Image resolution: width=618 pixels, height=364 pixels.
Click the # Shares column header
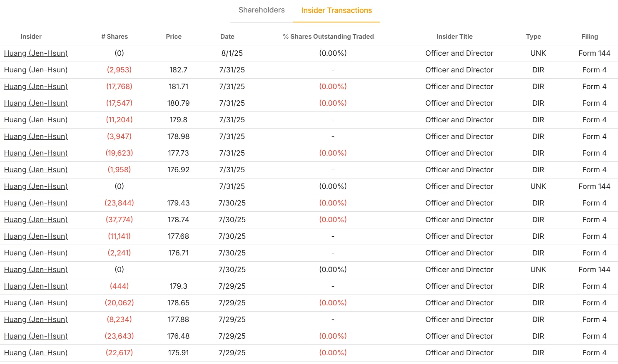(115, 37)
